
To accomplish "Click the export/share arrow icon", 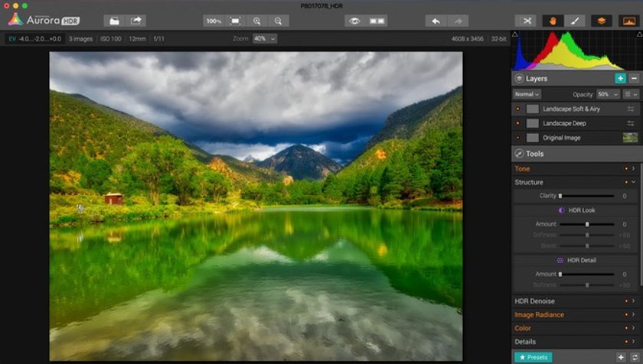I will tap(135, 21).
